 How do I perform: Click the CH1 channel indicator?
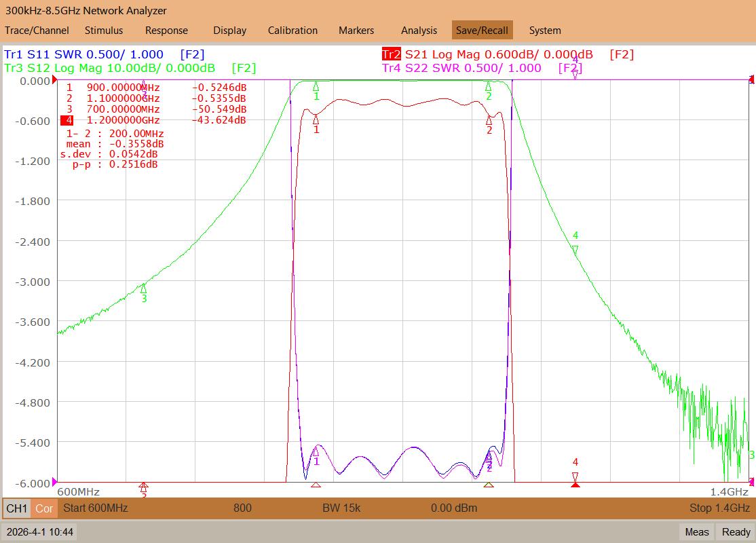pos(17,508)
